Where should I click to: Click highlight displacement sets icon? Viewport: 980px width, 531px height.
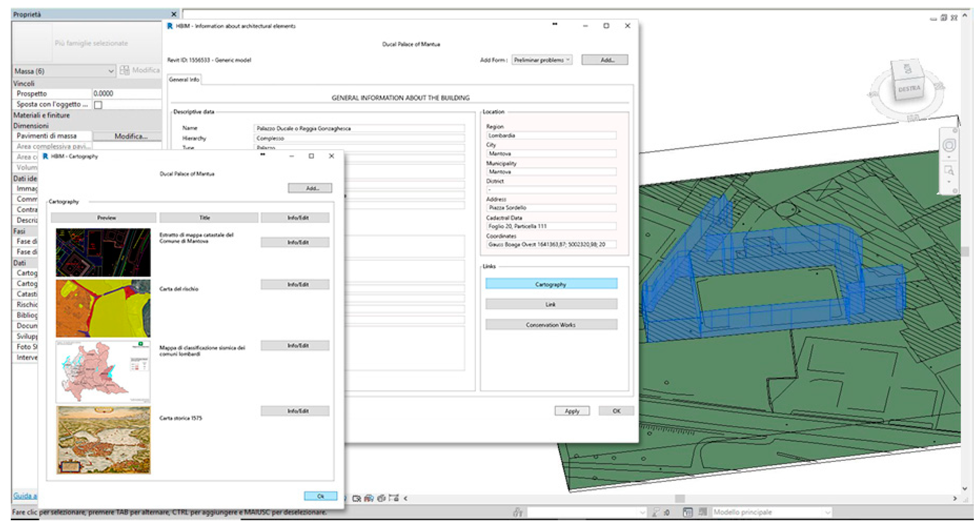[x=381, y=499]
